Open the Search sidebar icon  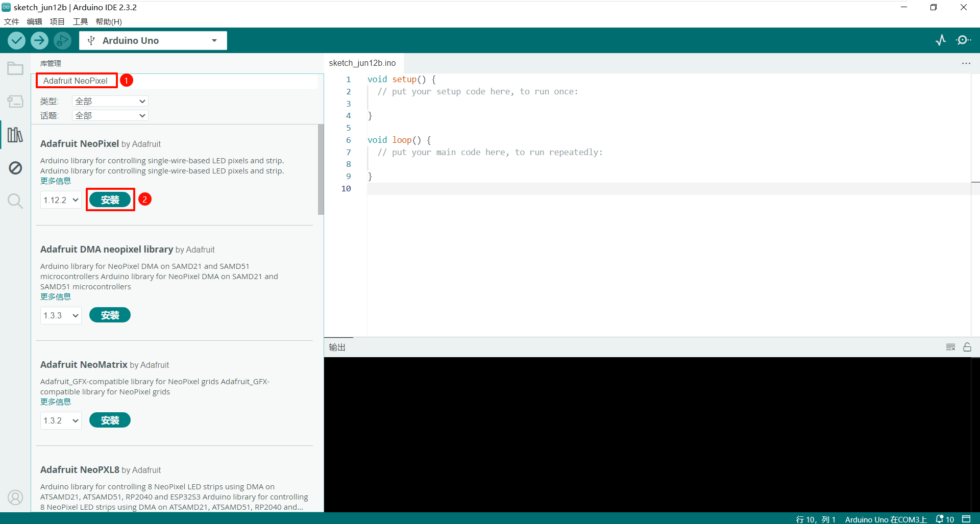pyautogui.click(x=15, y=201)
